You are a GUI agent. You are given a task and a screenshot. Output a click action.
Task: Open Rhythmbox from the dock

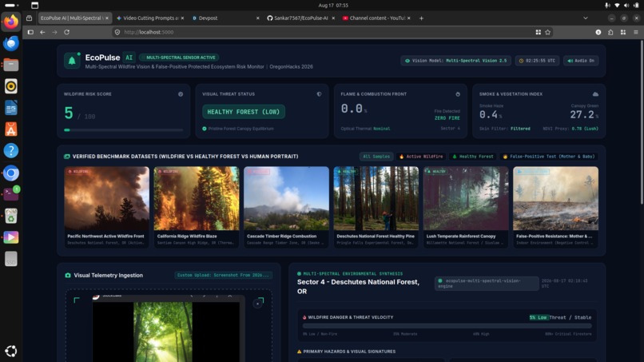[x=11, y=86]
